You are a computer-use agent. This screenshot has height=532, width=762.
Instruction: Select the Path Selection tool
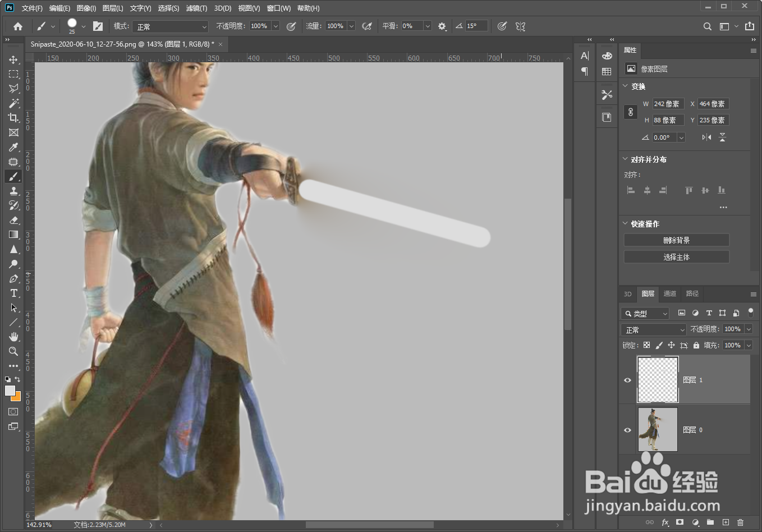13,308
